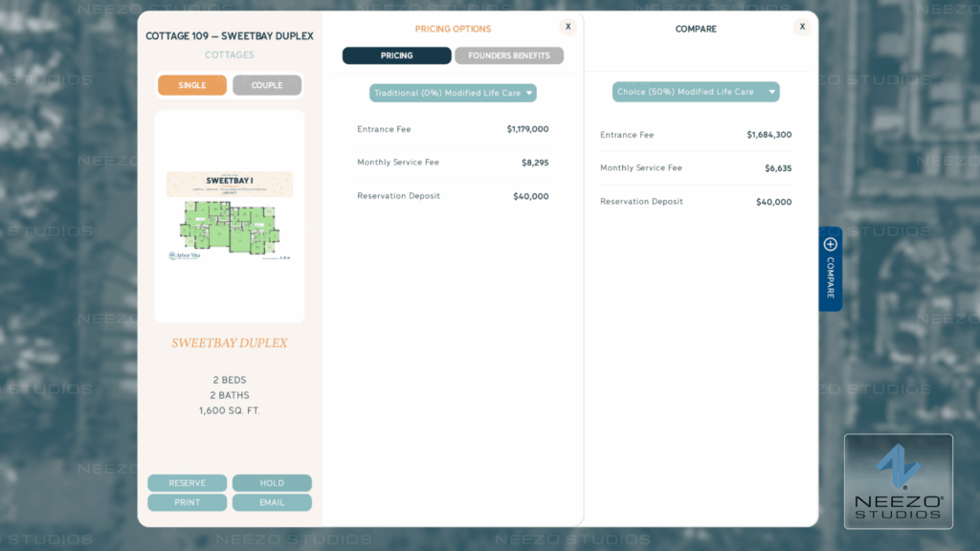Image resolution: width=980 pixels, height=551 pixels.
Task: Click the Print button
Action: click(x=187, y=502)
